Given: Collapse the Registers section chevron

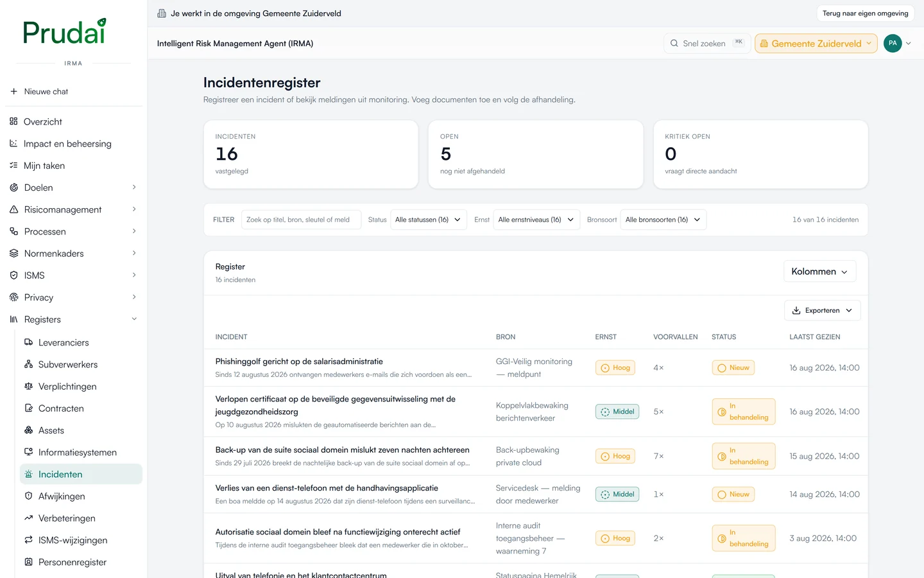Looking at the screenshot, I should [134, 319].
